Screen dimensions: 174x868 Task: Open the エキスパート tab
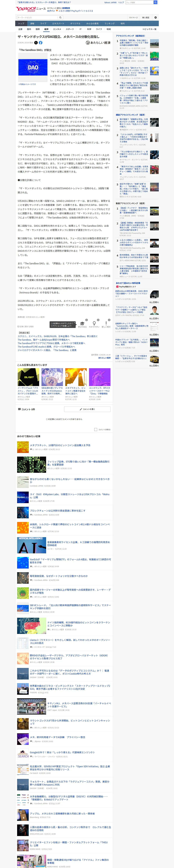click(58, 24)
